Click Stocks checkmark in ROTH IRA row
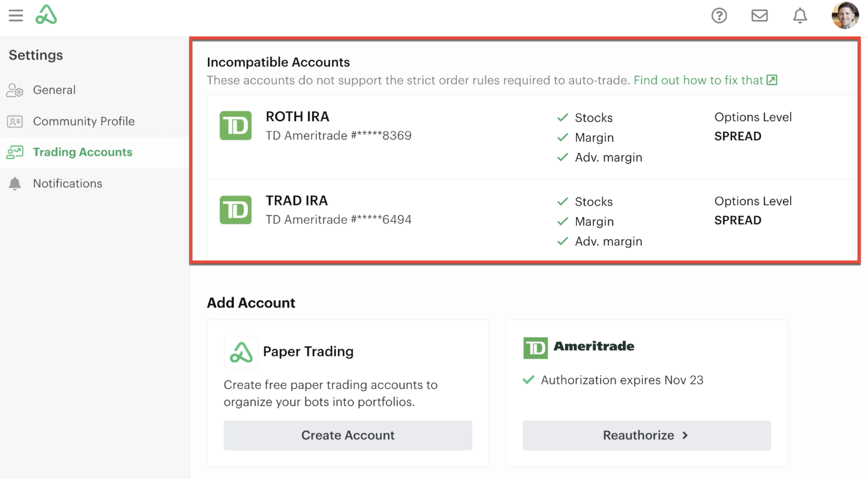 point(563,118)
